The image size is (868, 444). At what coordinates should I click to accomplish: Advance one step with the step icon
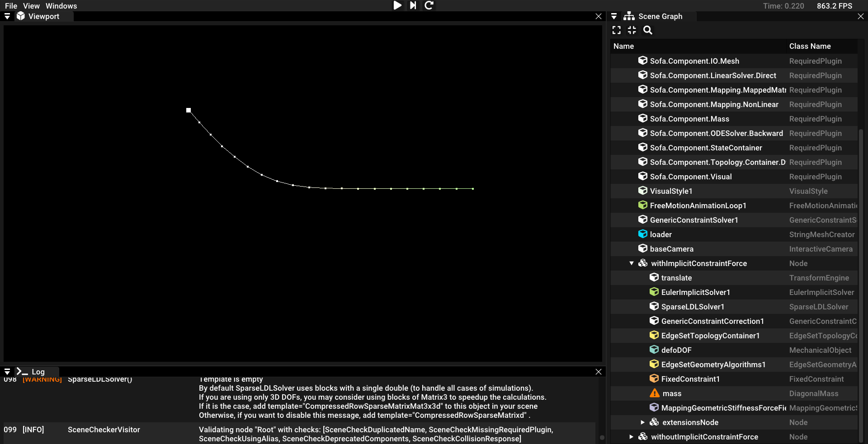(413, 5)
